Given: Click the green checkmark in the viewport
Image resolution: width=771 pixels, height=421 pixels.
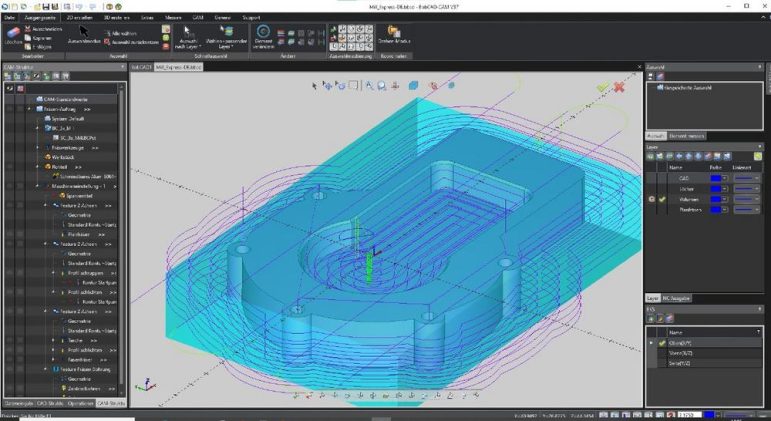Looking at the screenshot, I should click(x=602, y=88).
